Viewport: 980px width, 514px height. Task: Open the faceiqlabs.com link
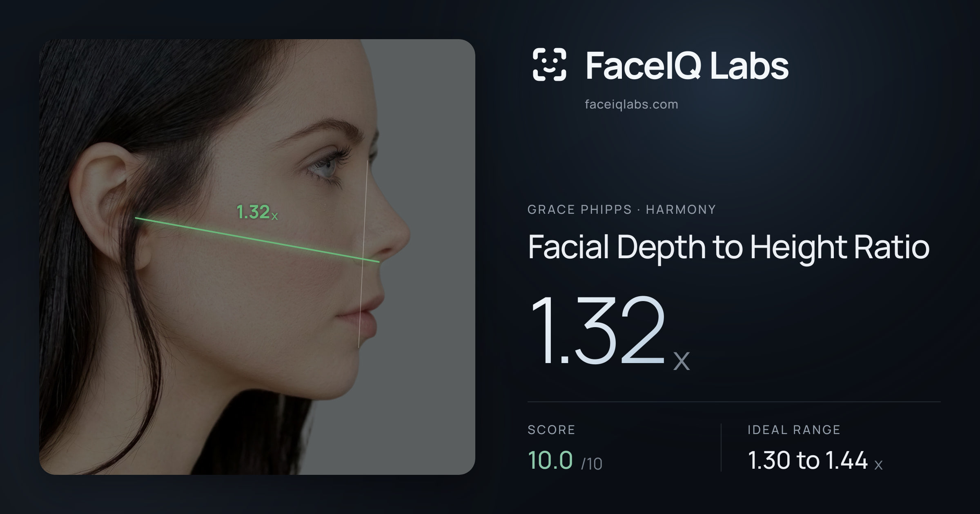631,104
